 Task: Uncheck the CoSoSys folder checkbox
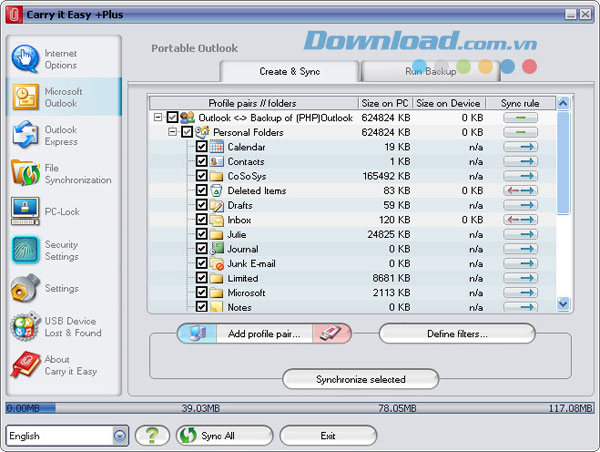pos(202,176)
